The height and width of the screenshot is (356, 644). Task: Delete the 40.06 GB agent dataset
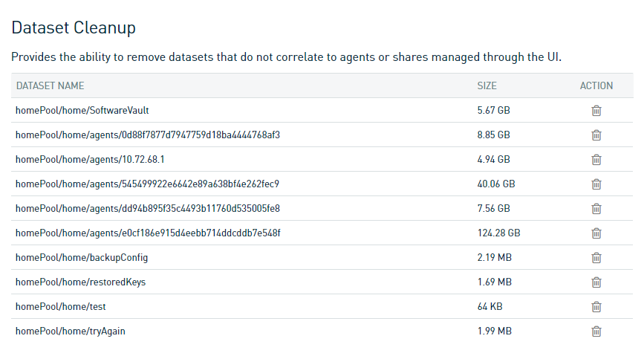point(596,184)
